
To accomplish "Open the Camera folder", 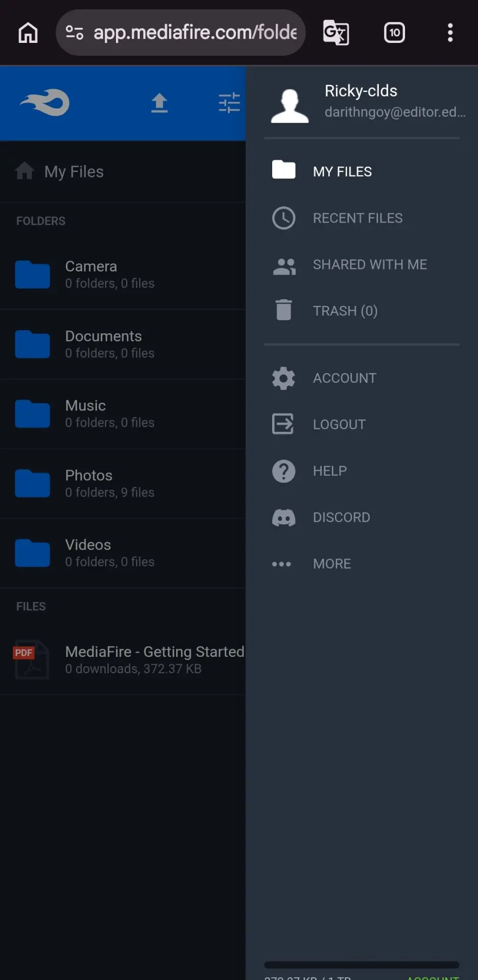I will point(123,274).
